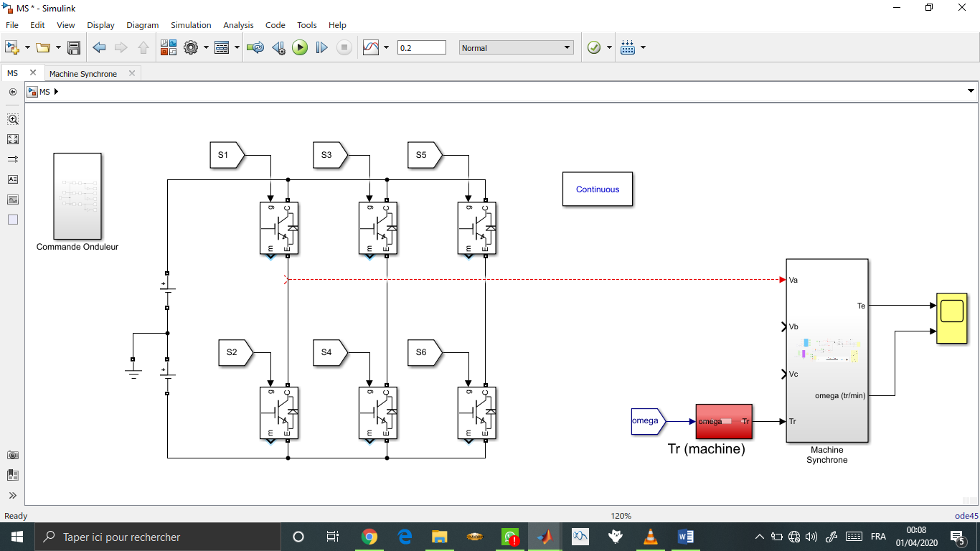Open the Simulation Data Inspector icon
The height and width of the screenshot is (551, 980).
371,48
